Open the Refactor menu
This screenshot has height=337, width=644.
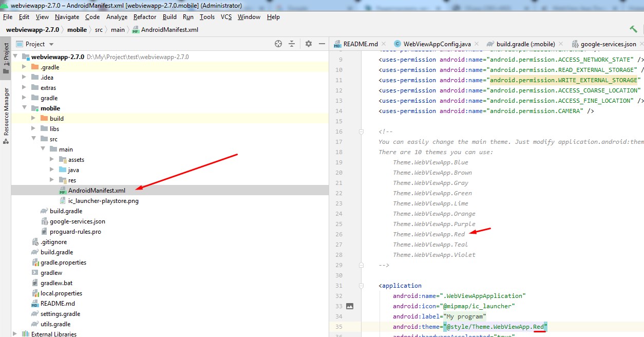[145, 17]
